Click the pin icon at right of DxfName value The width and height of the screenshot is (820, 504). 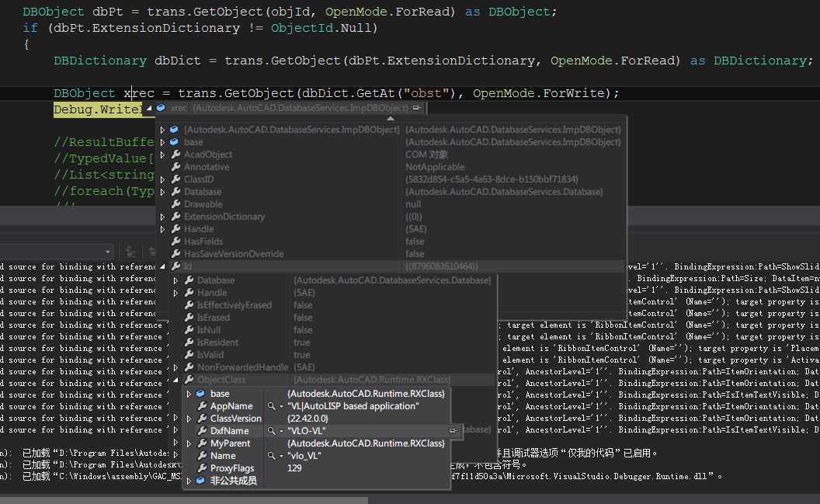point(454,430)
